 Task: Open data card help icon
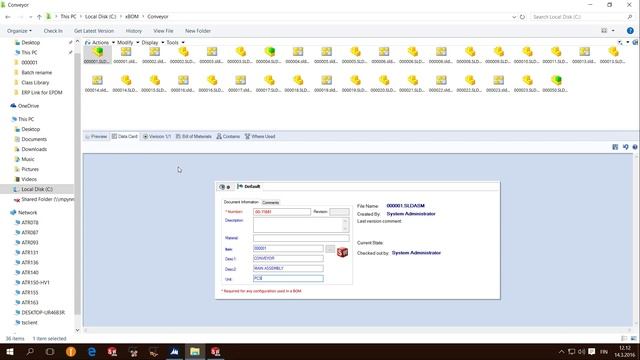(635, 147)
